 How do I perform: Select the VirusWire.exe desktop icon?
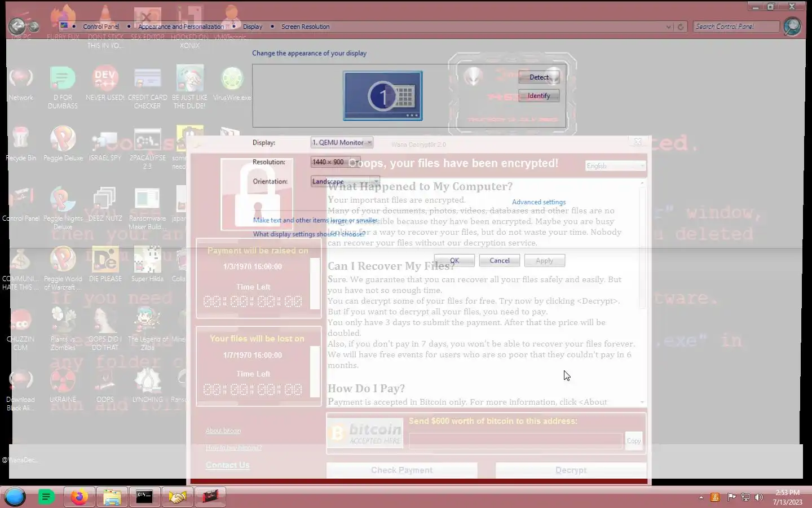point(232,84)
